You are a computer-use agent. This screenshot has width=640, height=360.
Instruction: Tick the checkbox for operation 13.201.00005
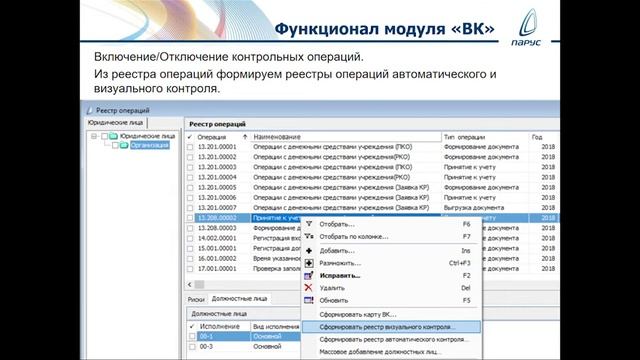coord(190,188)
